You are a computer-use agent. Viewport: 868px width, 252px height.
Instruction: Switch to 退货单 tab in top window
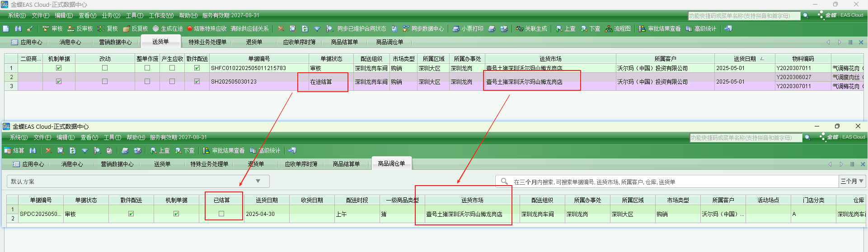[x=254, y=42]
